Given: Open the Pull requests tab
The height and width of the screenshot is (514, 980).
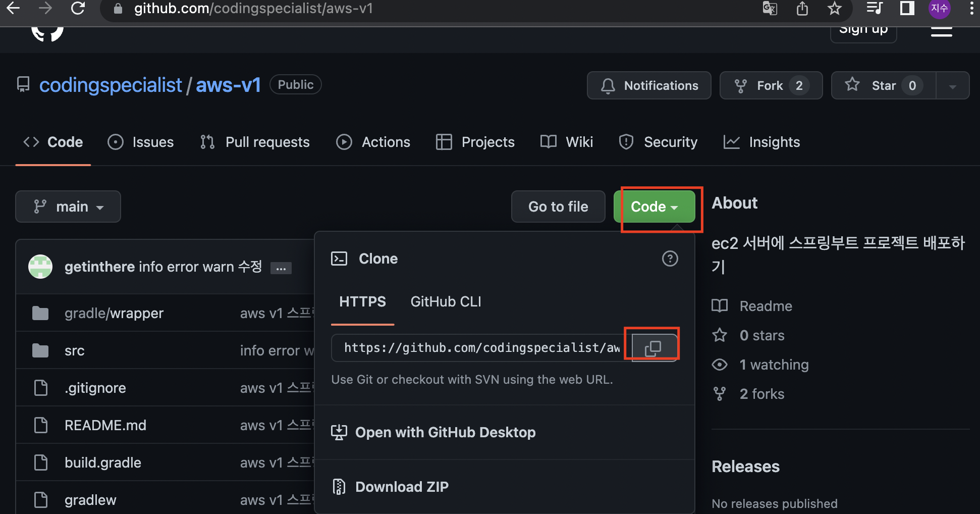Looking at the screenshot, I should point(255,142).
